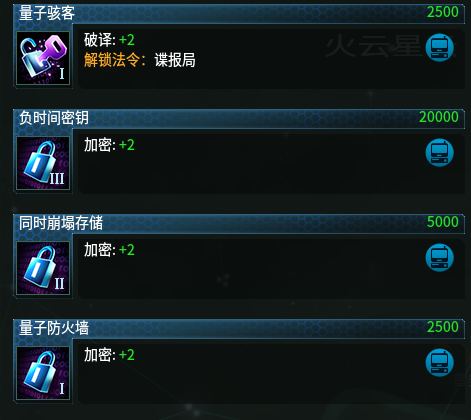Click the 2500 cost on 量子骇客

[x=443, y=12]
